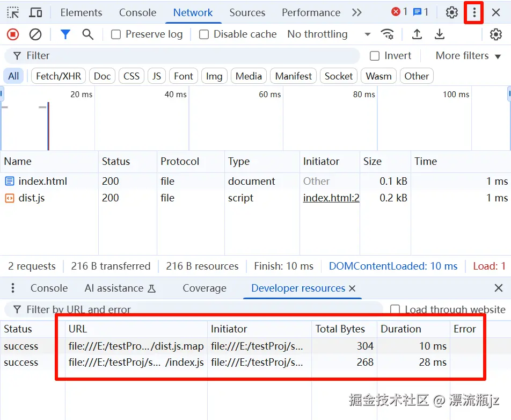Open the issues message counter badge
511x420 pixels.
coord(420,12)
